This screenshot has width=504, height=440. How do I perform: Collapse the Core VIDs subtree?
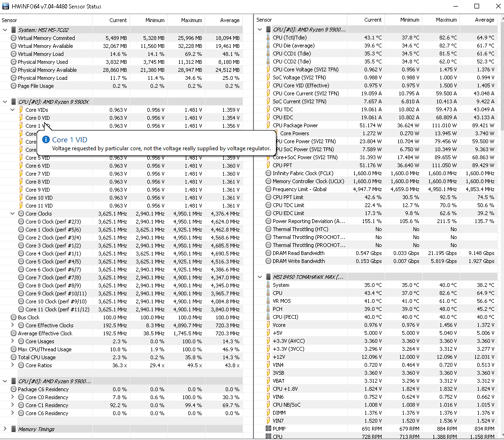12,110
